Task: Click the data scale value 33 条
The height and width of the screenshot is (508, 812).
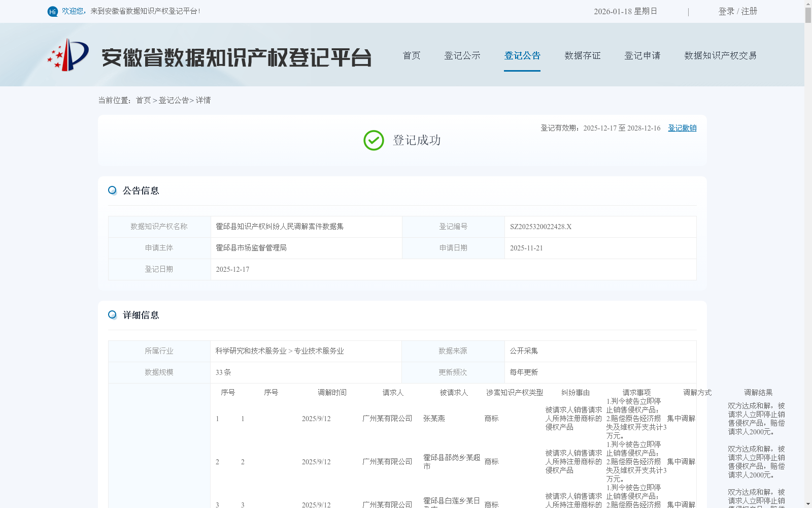Action: coord(223,372)
